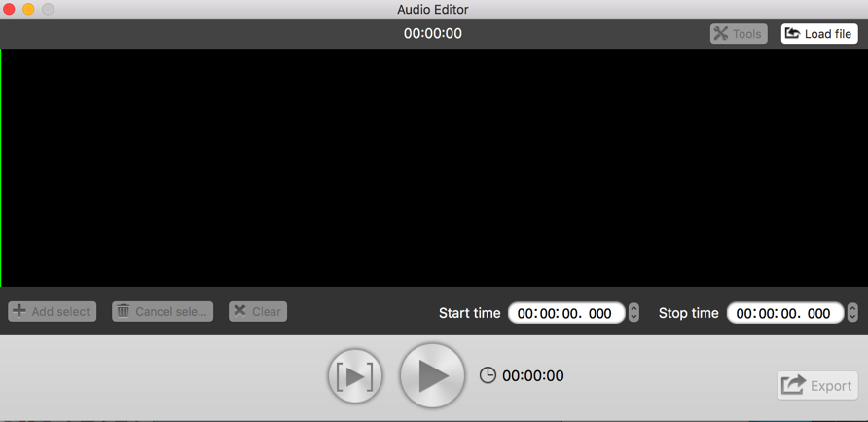
Task: Click the Load file button
Action: [819, 34]
